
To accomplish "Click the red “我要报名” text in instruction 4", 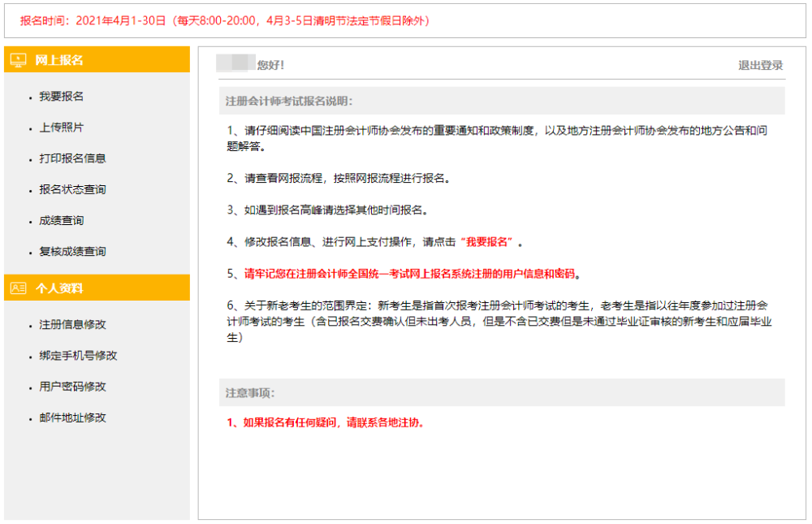I will (x=489, y=242).
